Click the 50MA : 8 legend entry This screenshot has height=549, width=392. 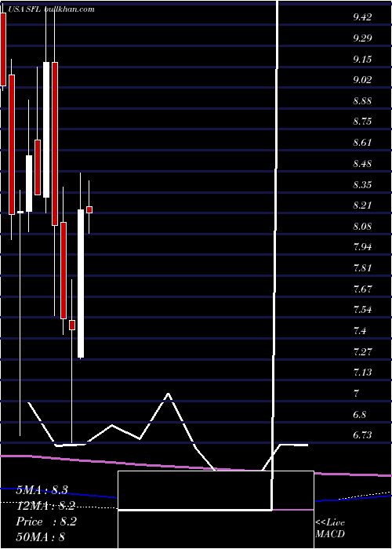(40, 536)
